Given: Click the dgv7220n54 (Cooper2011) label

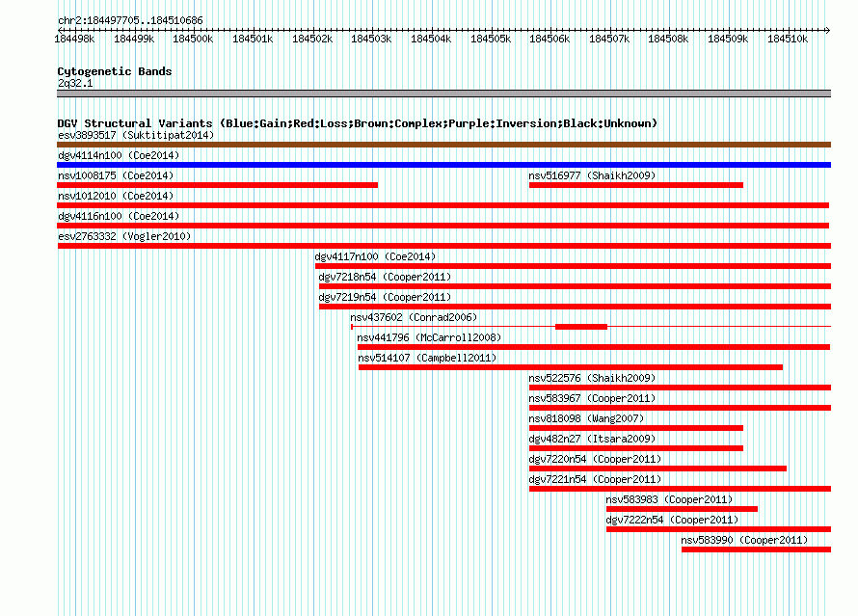Looking at the screenshot, I should click(595, 459).
